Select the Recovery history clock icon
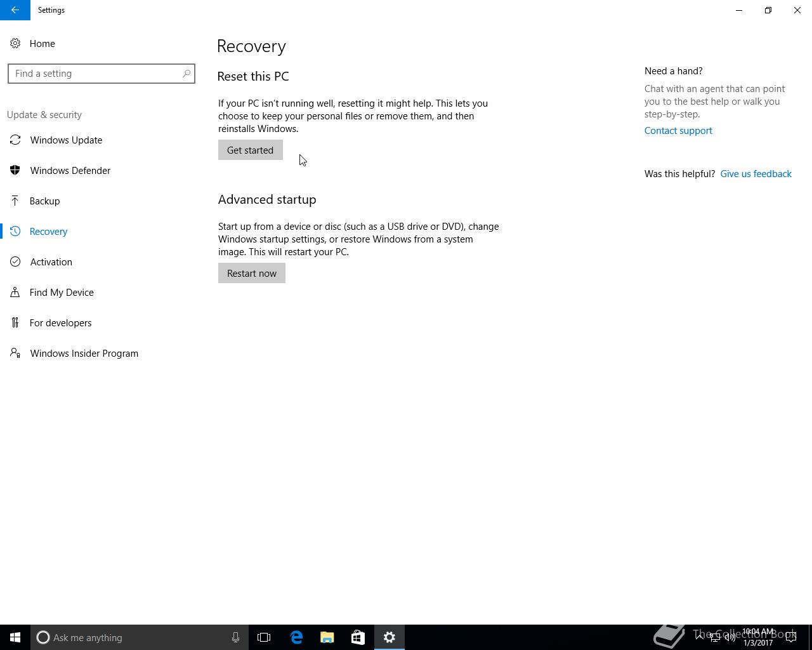Viewport: 812px width, 650px height. pos(15,231)
